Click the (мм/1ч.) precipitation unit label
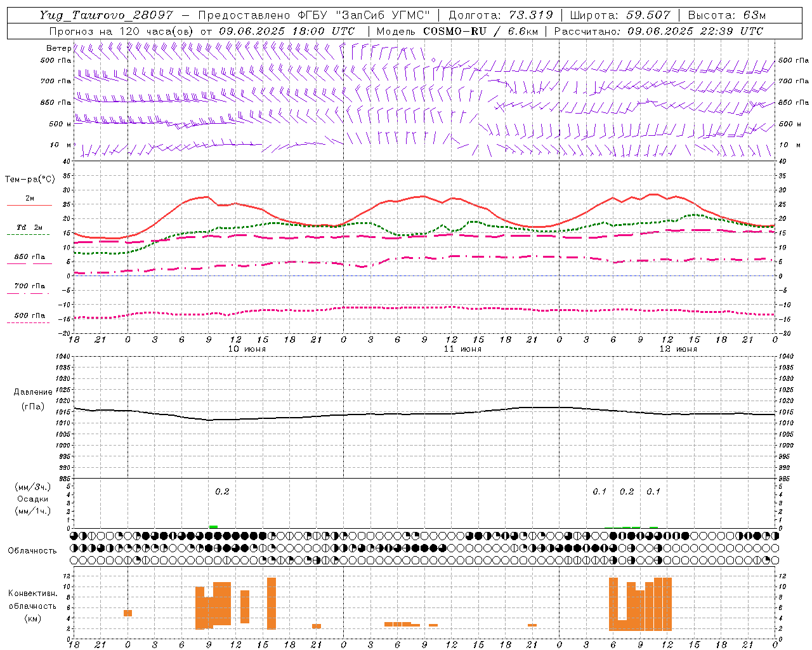The width and height of the screenshot is (812, 650). click(33, 511)
